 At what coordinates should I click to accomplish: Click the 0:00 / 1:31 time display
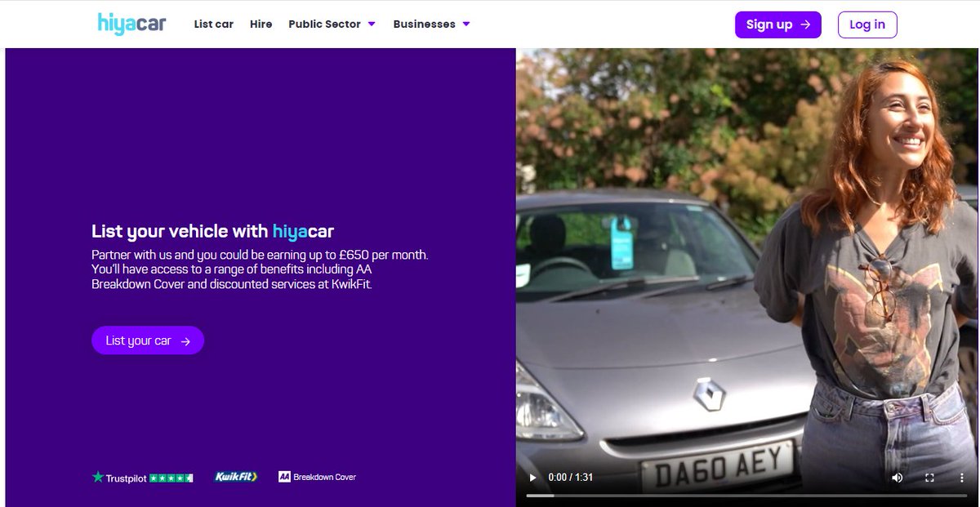point(570,478)
